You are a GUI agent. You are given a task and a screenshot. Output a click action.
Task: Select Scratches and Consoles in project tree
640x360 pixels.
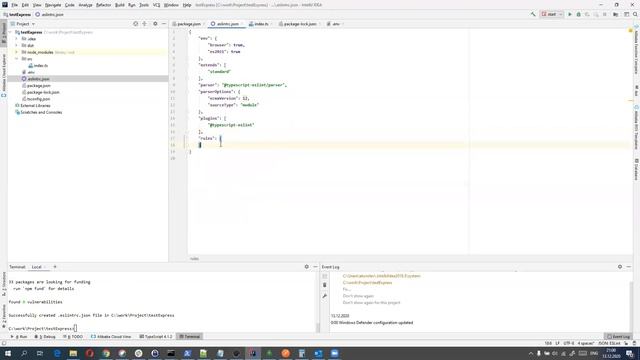pyautogui.click(x=38, y=112)
